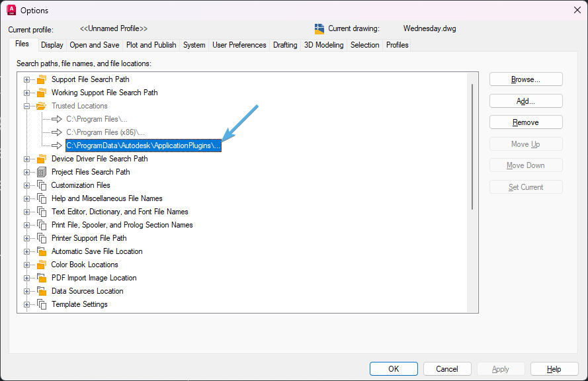588x381 pixels.
Task: Expand the Template Settings node
Action: pos(26,304)
